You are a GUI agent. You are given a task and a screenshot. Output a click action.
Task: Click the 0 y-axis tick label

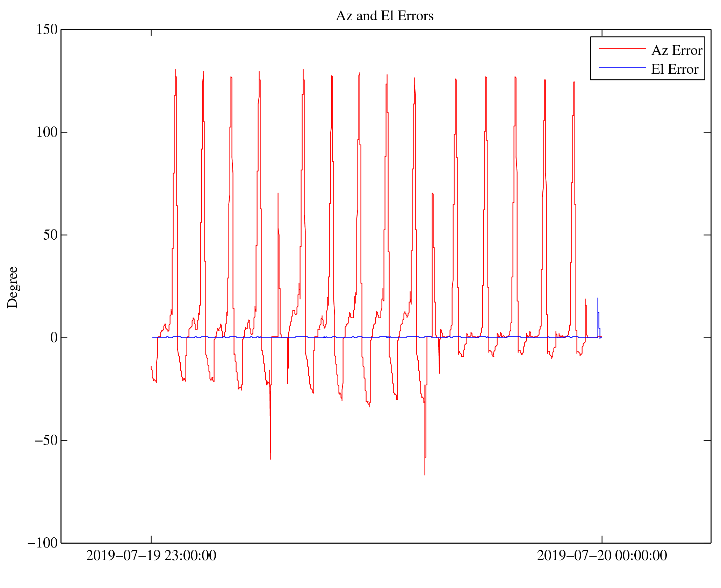click(54, 338)
